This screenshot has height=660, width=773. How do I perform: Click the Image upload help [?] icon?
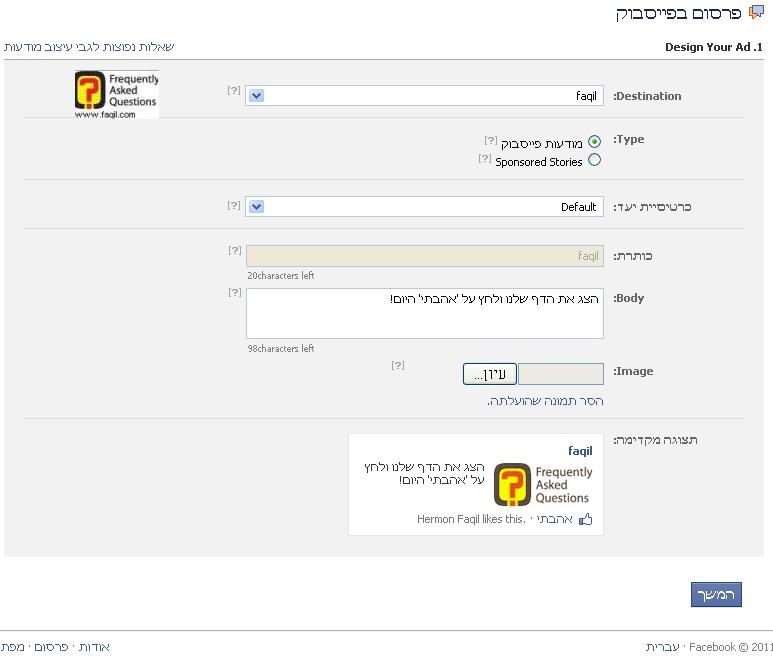point(397,365)
